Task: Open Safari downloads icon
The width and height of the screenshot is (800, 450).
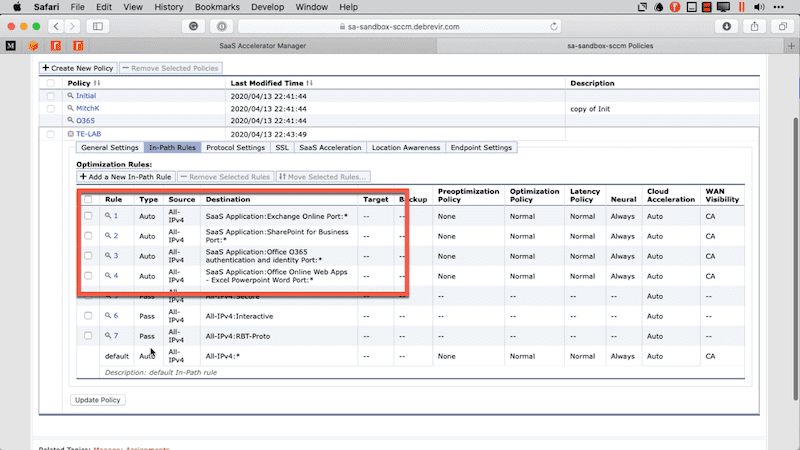Action: click(727, 27)
